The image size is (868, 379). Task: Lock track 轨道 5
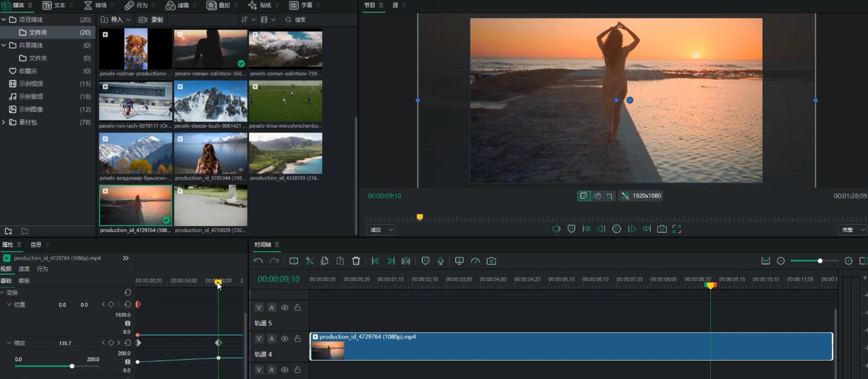297,308
